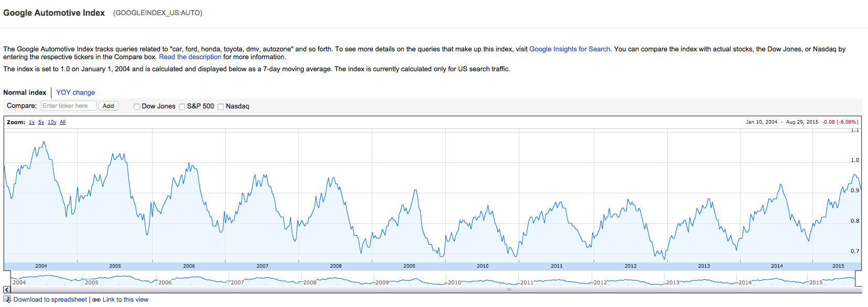The image size is (868, 307).
Task: Switch to the YOY change tab
Action: point(76,92)
